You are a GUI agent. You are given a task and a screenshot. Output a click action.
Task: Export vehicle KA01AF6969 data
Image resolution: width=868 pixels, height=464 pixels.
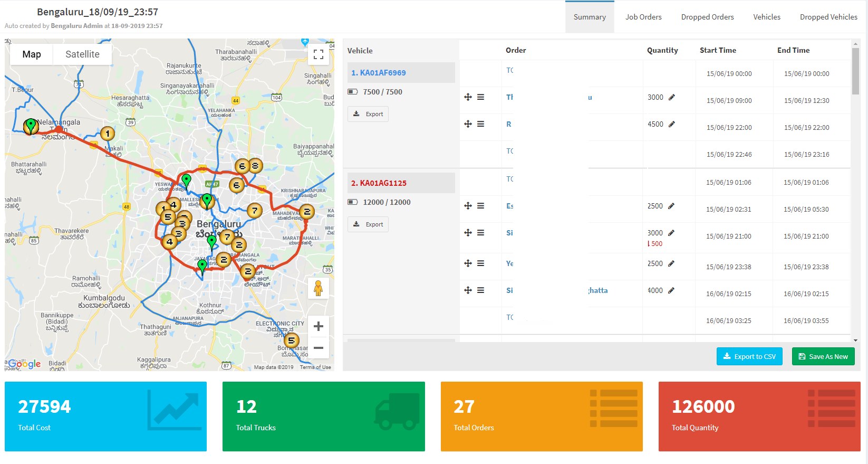click(368, 114)
